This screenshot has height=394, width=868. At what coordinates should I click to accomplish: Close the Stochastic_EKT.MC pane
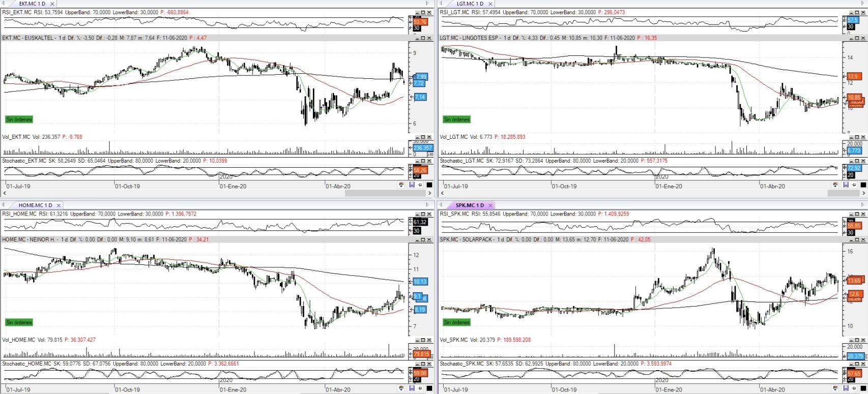point(429,161)
